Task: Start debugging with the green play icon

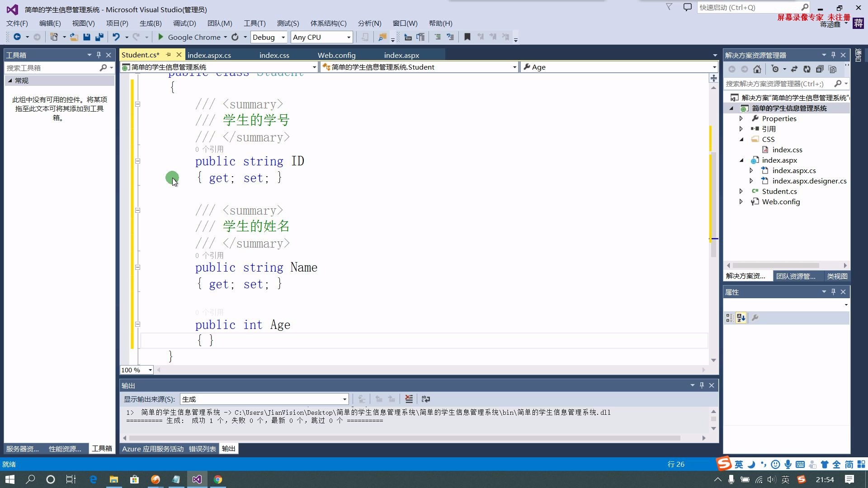Action: [160, 37]
